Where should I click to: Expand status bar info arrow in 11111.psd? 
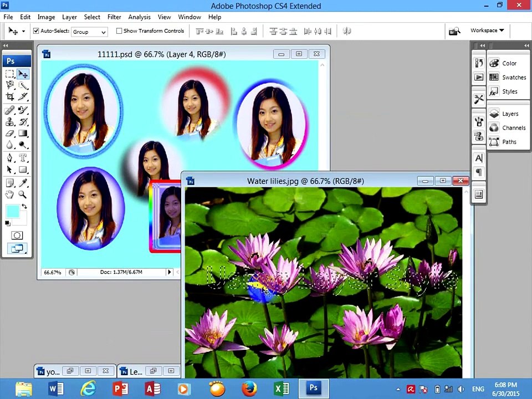170,272
